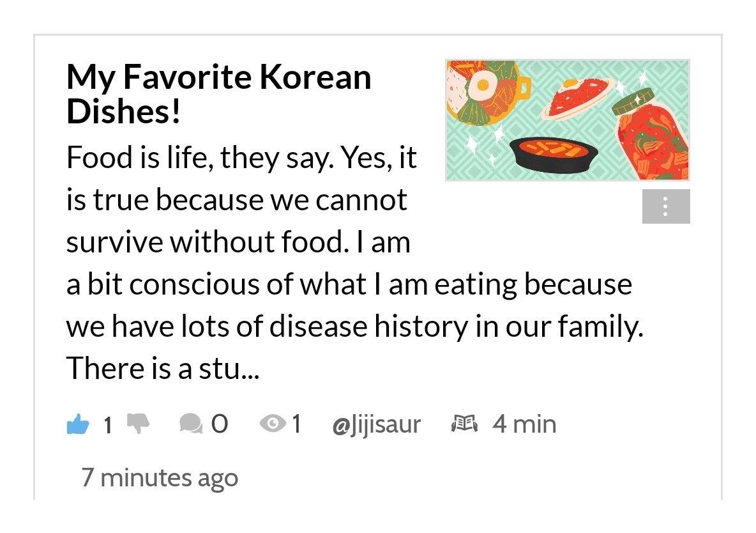Click the open book reading-time icon
Image resolution: width=756 pixels, height=533 pixels.
tap(464, 424)
